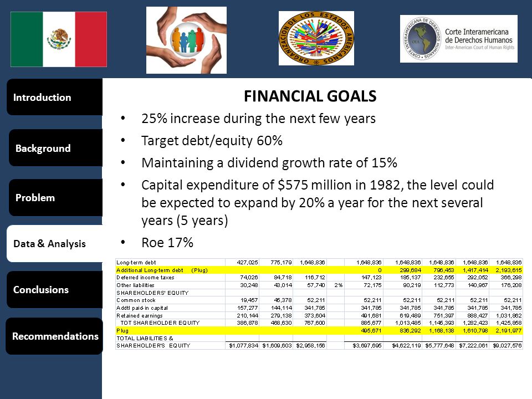Screen dimensions: 532x399
Task: Select the "Retained earnings" row label
Action: (140, 315)
